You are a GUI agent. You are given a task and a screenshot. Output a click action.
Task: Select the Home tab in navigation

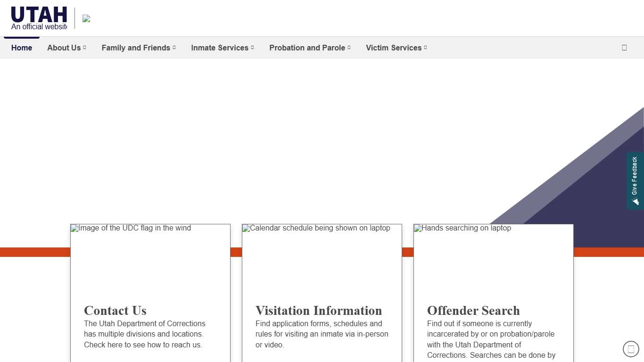[22, 48]
